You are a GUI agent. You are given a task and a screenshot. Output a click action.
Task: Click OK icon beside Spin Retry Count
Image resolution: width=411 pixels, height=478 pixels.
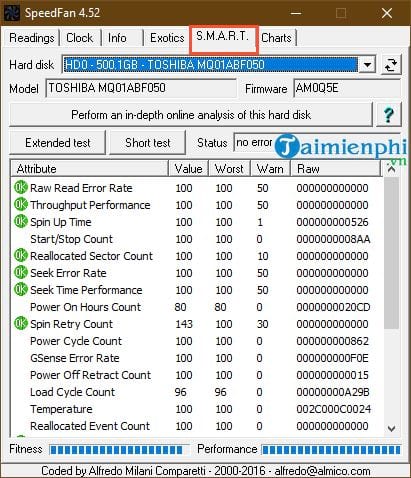tap(21, 324)
